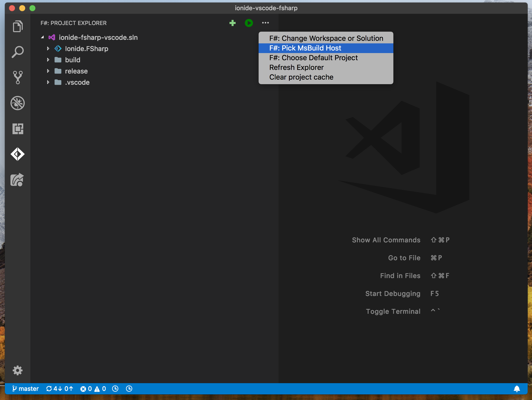Click the yellow minimize window button
Image resolution: width=532 pixels, height=400 pixels.
tap(22, 8)
